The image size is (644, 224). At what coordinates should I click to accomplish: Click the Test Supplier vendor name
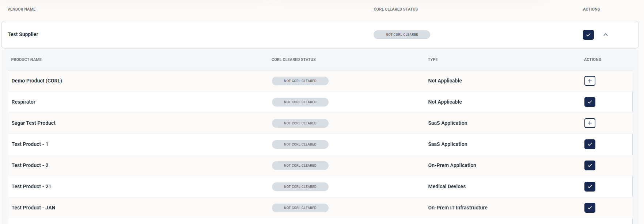tap(23, 34)
